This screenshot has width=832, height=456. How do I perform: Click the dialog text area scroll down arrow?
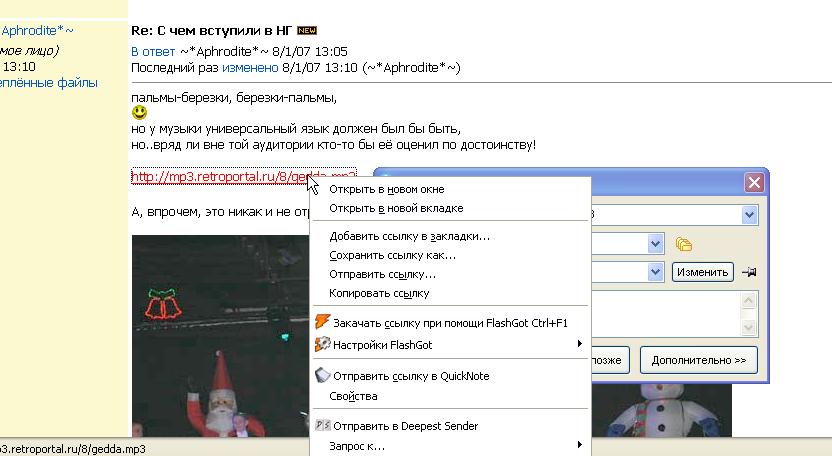click(x=748, y=327)
